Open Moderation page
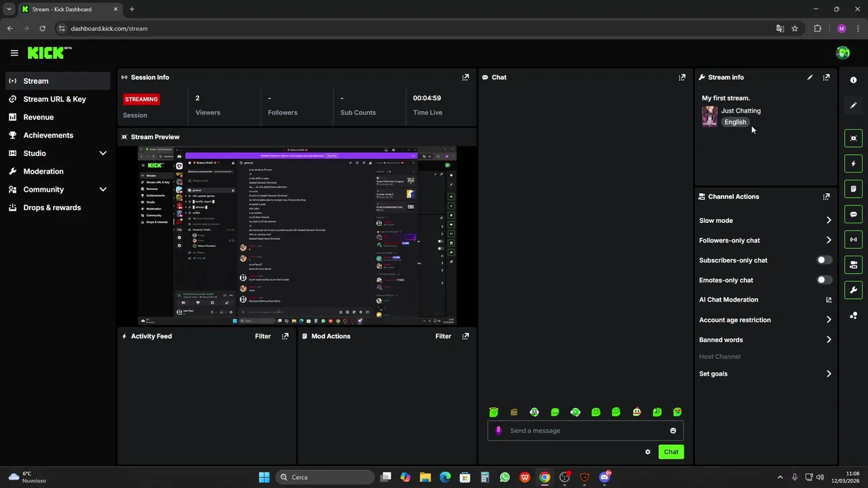Image resolution: width=868 pixels, height=488 pixels. tap(58, 171)
